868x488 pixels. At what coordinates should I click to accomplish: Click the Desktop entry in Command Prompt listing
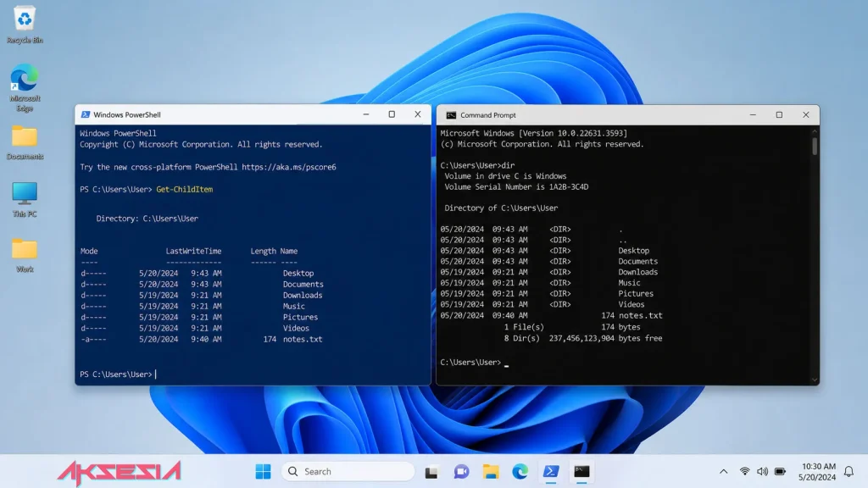pos(633,251)
